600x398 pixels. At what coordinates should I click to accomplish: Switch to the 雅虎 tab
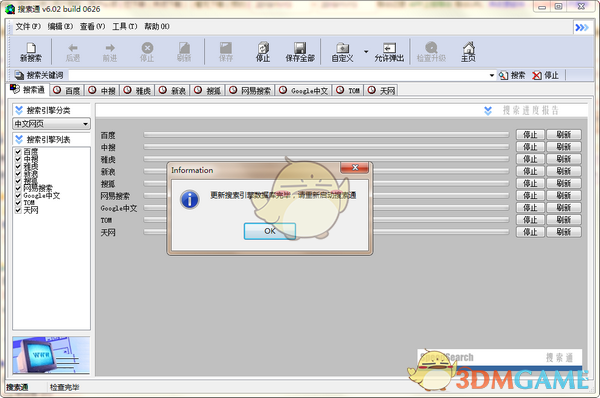[x=137, y=90]
